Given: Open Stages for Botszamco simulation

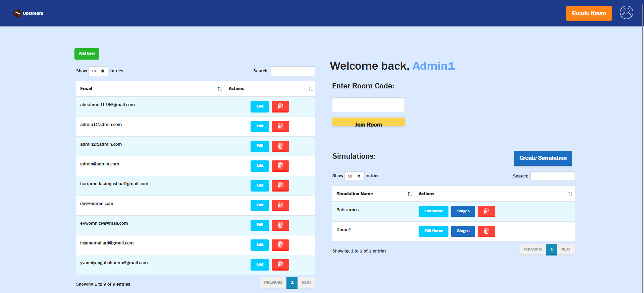Looking at the screenshot, I should (x=463, y=211).
